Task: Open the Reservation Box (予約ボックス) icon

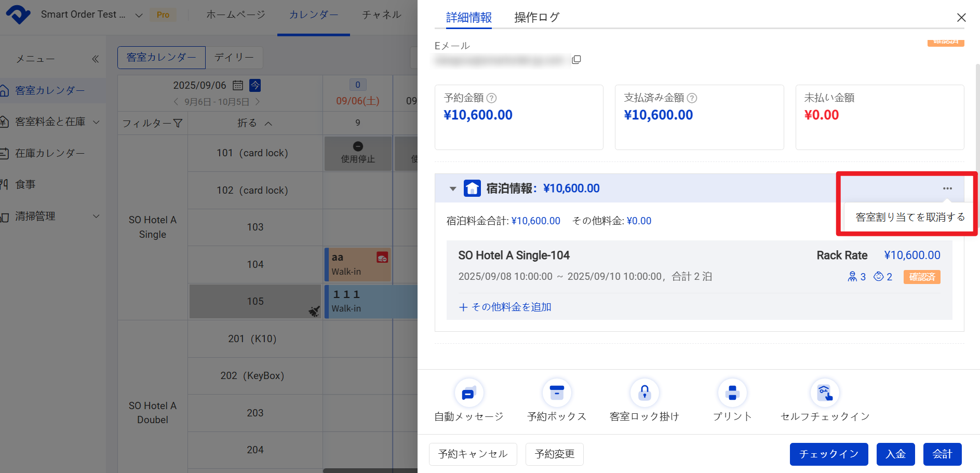Action: tap(556, 394)
